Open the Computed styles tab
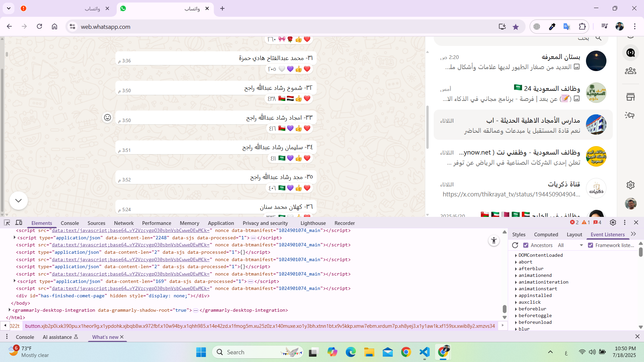 [546, 235]
